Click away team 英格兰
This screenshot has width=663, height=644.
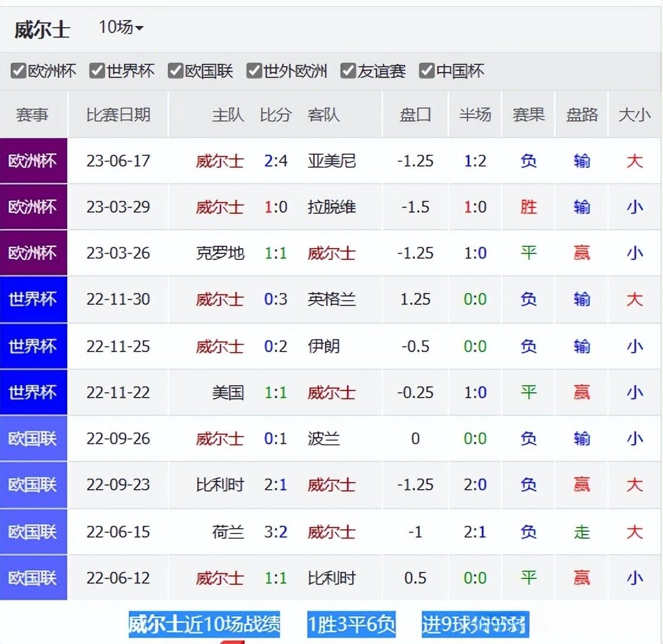pos(331,299)
